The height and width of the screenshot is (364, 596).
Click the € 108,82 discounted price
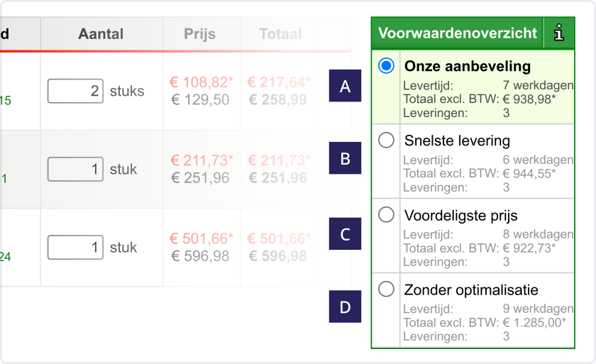[x=201, y=82]
